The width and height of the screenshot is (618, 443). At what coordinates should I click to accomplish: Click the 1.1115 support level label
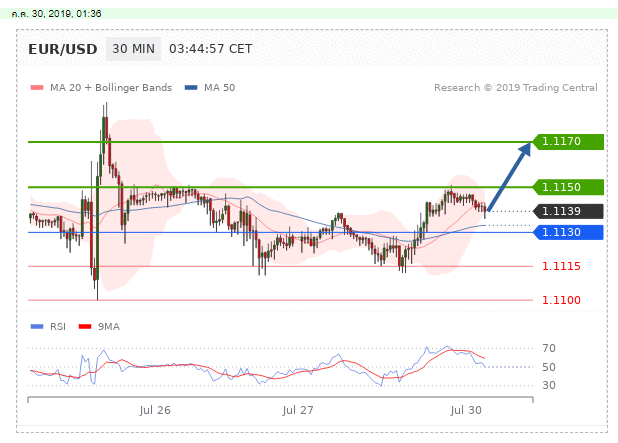tap(561, 266)
